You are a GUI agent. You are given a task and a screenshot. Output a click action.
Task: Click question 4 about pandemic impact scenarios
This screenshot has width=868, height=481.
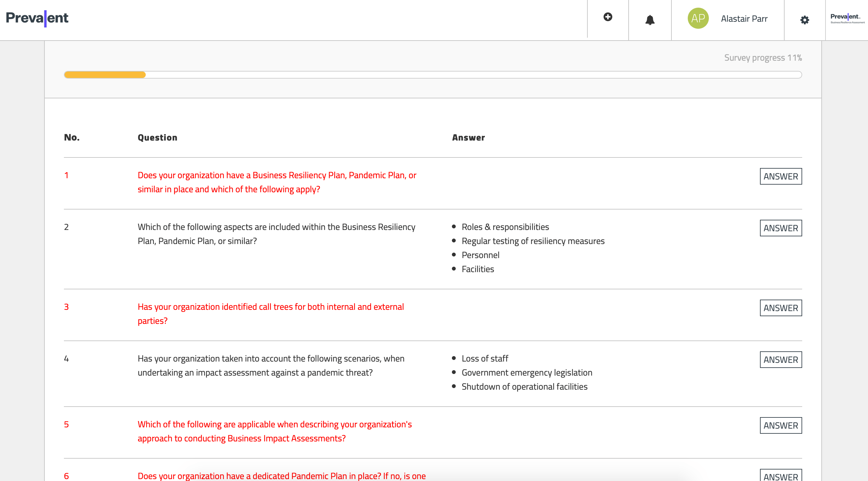click(x=271, y=365)
